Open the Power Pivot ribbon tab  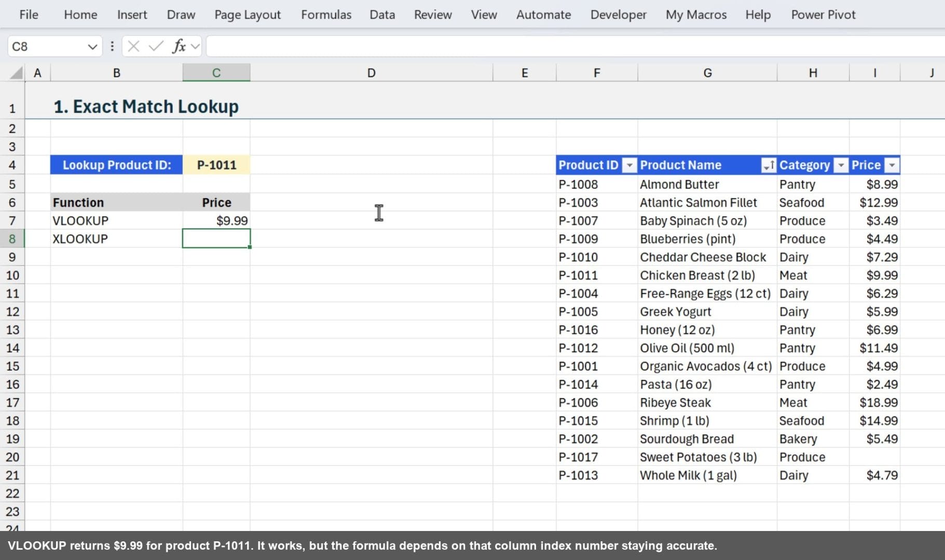(823, 15)
